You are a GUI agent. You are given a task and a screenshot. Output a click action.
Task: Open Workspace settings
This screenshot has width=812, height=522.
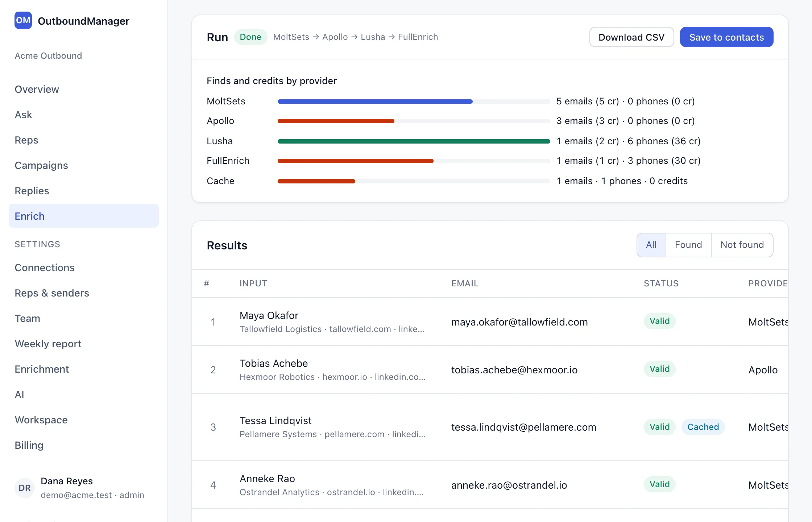point(84,420)
